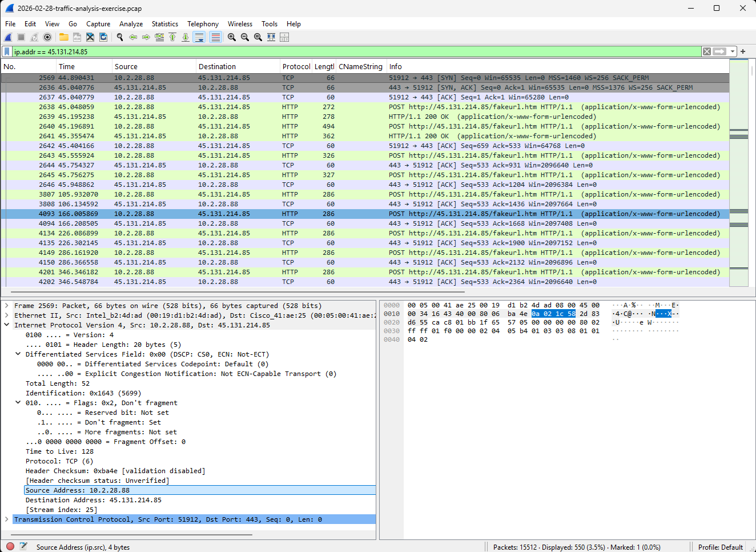Image resolution: width=756 pixels, height=552 pixels.
Task: Expand the Ethernet II tree row
Action: point(6,315)
